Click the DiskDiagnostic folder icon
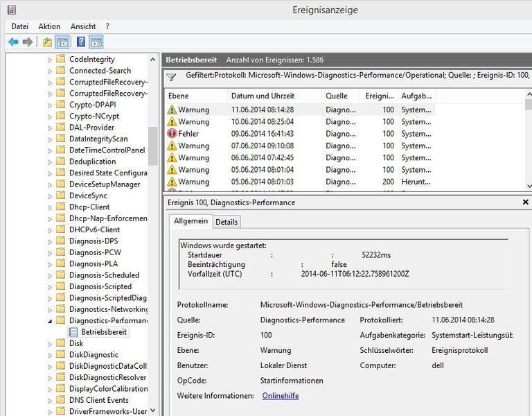This screenshot has height=416, width=532. click(x=61, y=354)
